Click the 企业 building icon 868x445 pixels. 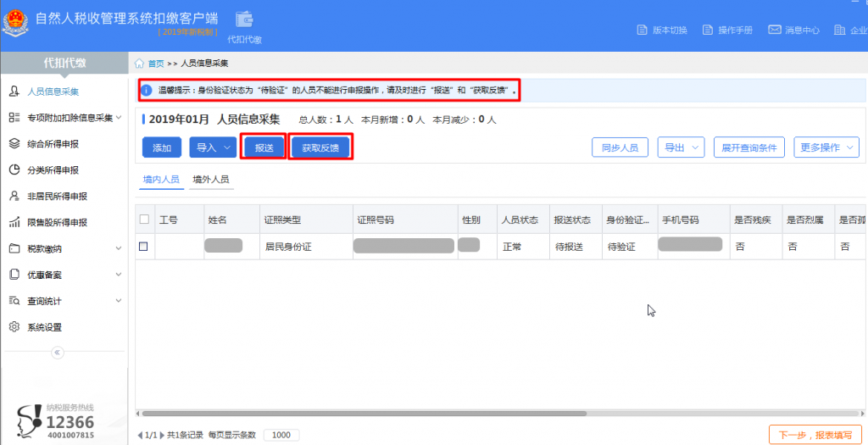pos(840,30)
